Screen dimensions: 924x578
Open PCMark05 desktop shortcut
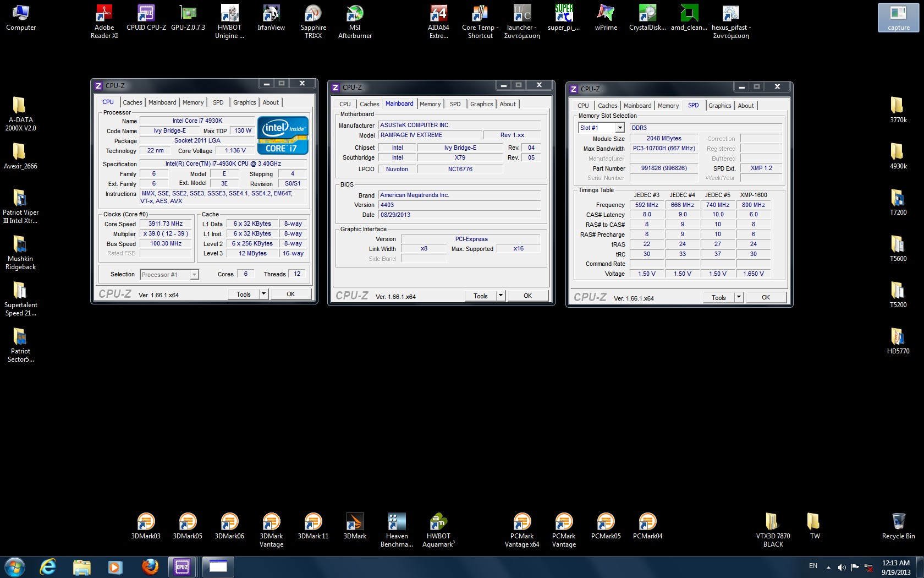606,526
